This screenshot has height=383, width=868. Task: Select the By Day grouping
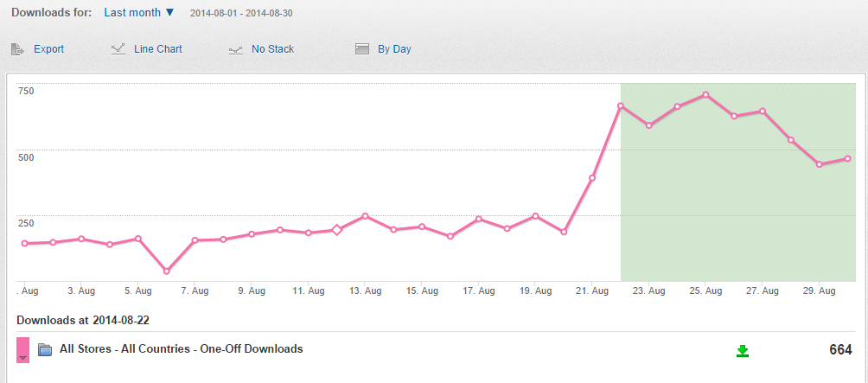tap(395, 49)
